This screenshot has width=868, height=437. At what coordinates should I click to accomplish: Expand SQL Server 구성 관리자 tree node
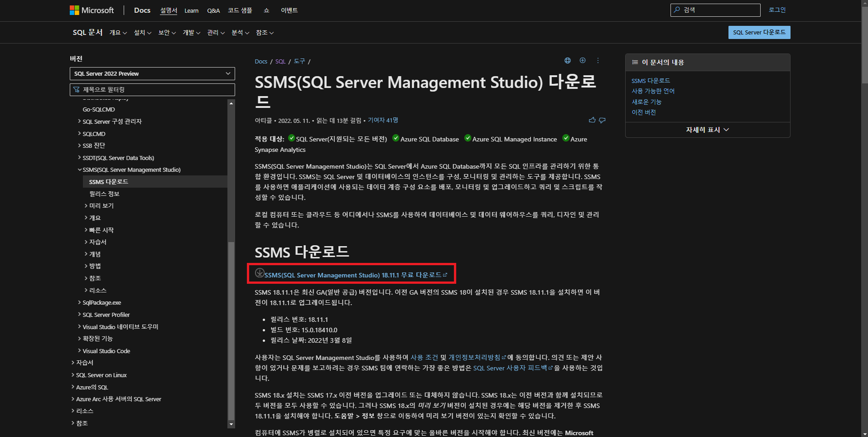point(80,121)
